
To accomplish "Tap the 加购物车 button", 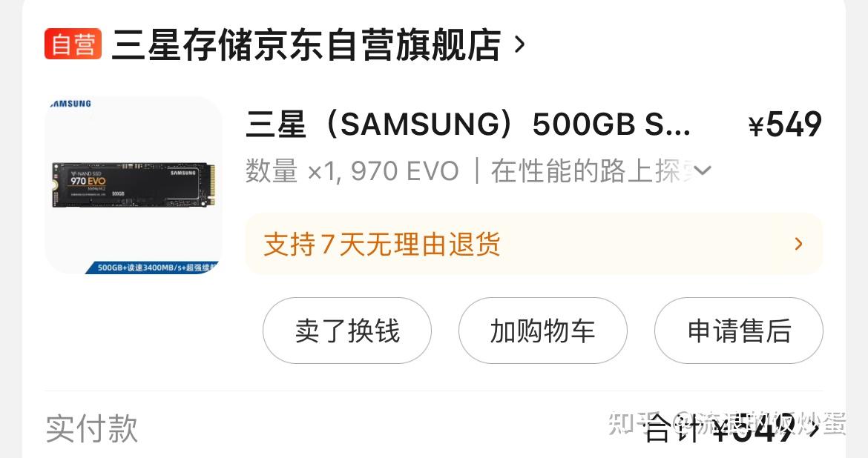I will 542,331.
